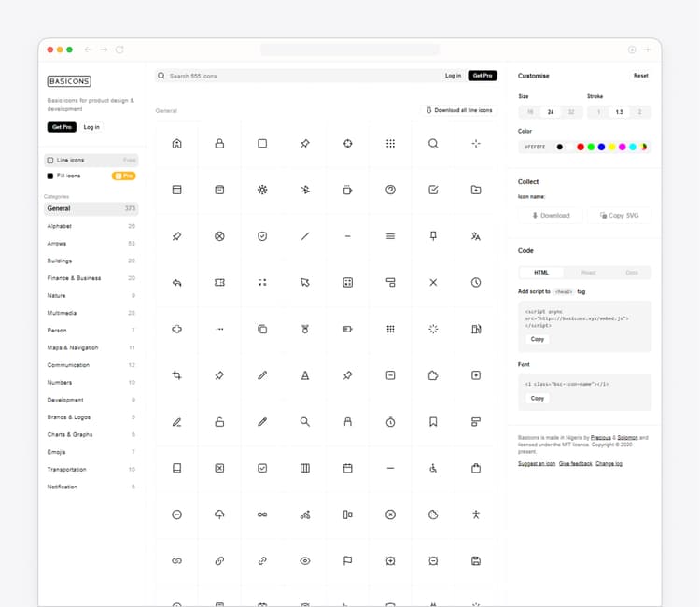Pick the bicycle icon
This screenshot has width=700, height=607.
pyautogui.click(x=305, y=515)
